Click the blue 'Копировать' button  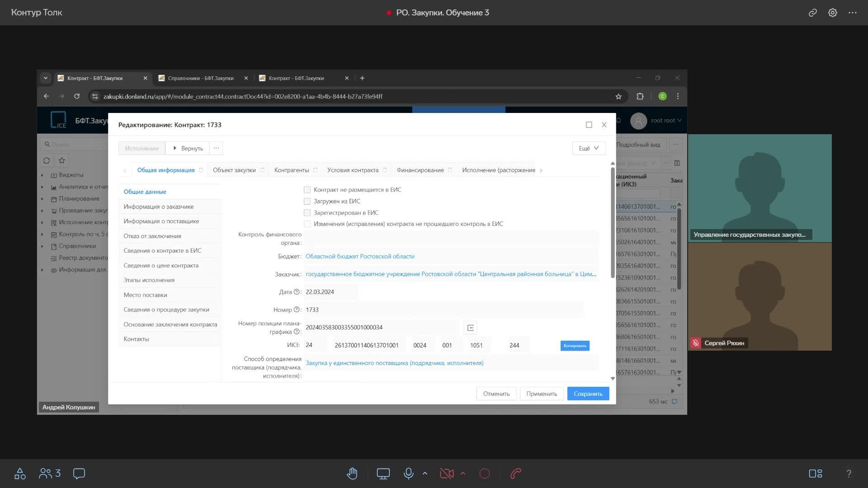[575, 346]
